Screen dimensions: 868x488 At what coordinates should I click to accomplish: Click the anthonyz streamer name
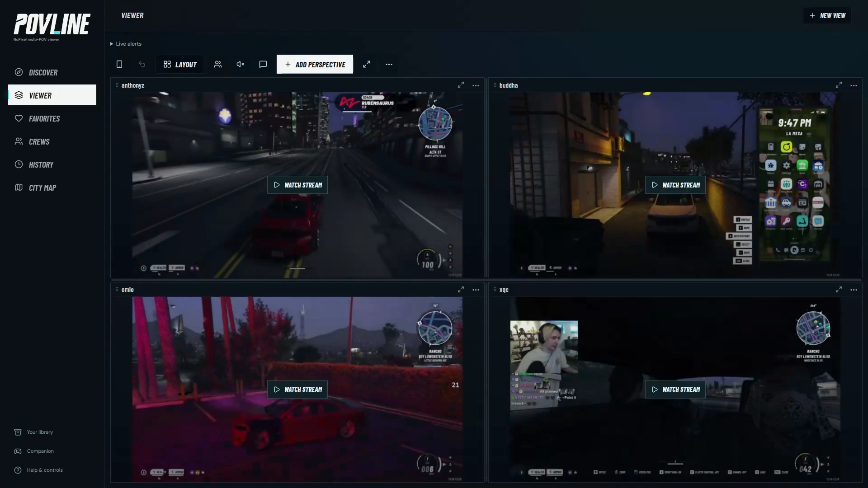coord(133,85)
